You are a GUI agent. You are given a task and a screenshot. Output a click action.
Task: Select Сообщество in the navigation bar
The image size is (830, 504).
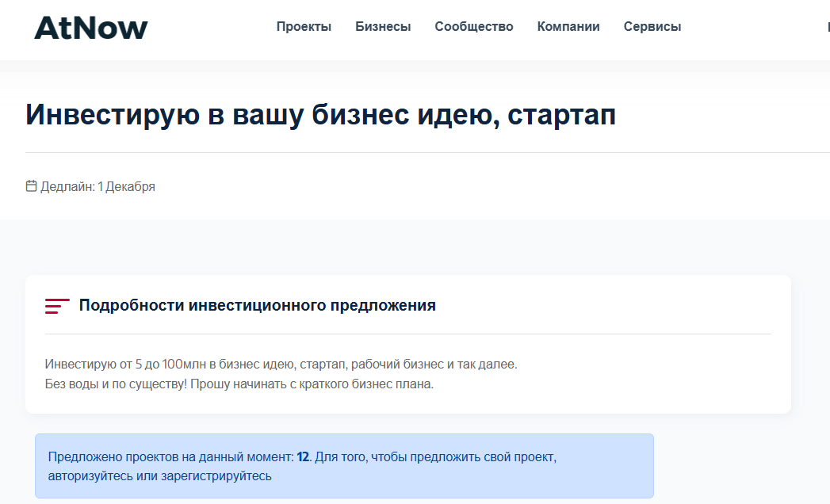(x=473, y=26)
